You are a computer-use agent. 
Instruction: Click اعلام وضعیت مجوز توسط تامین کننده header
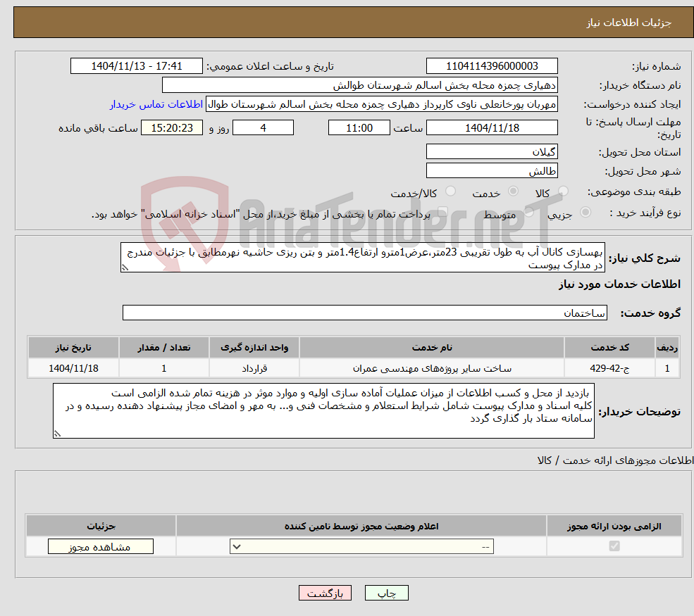pyautogui.click(x=361, y=526)
